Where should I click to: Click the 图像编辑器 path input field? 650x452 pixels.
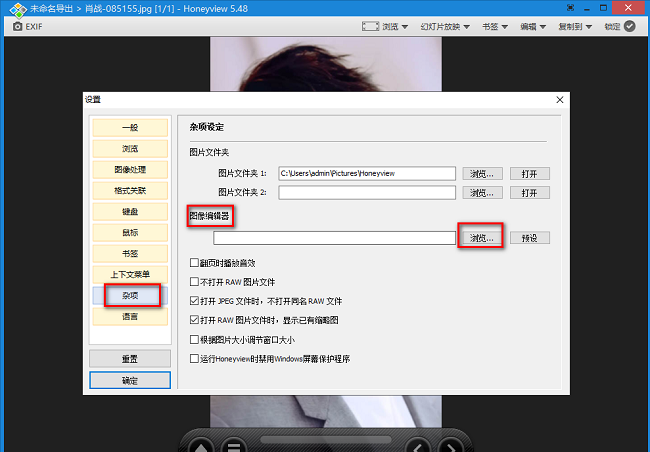(334, 238)
